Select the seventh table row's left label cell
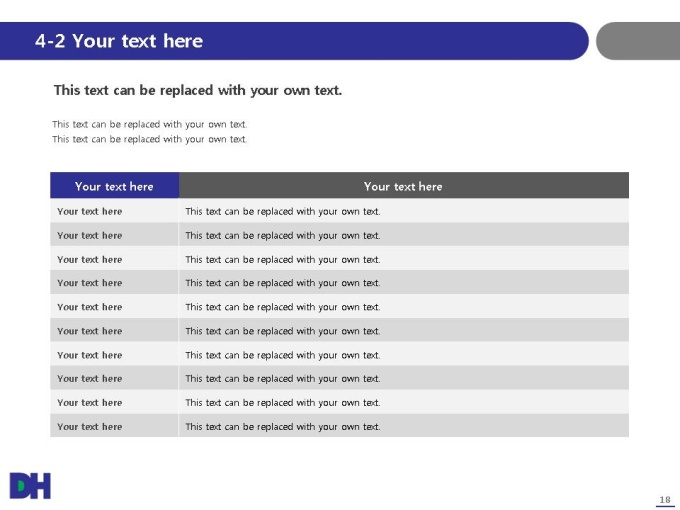680x510 pixels. pyautogui.click(x=90, y=355)
